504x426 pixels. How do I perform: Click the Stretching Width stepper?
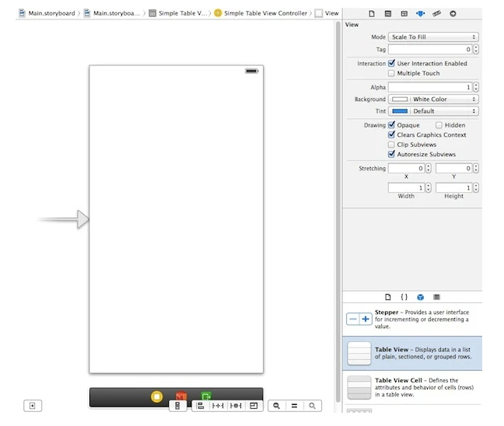(428, 187)
